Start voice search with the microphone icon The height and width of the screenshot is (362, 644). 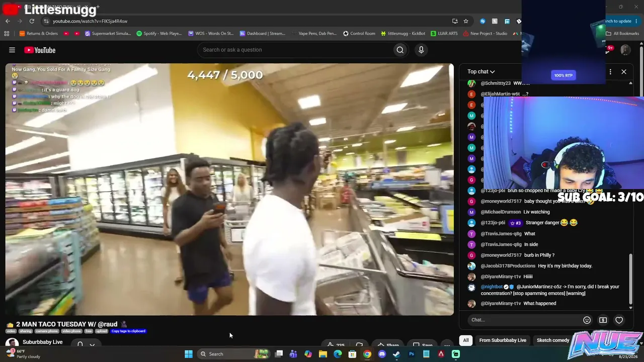tap(421, 50)
